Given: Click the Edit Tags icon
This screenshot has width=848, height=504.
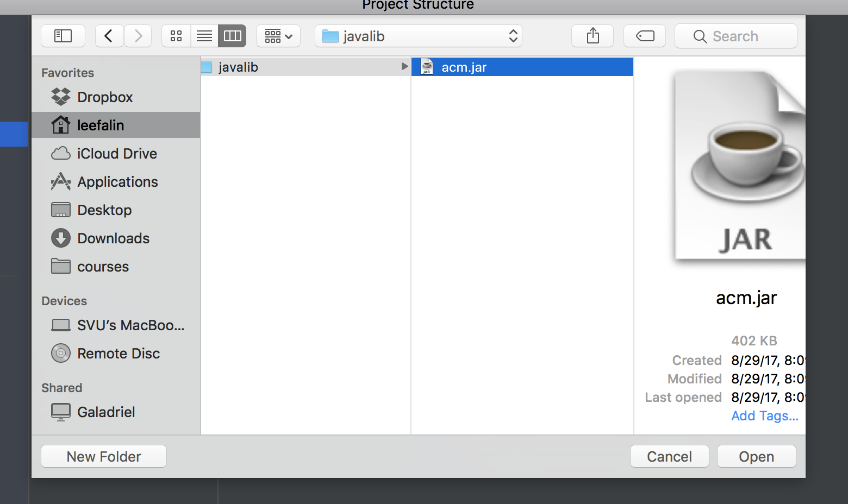Looking at the screenshot, I should click(645, 36).
